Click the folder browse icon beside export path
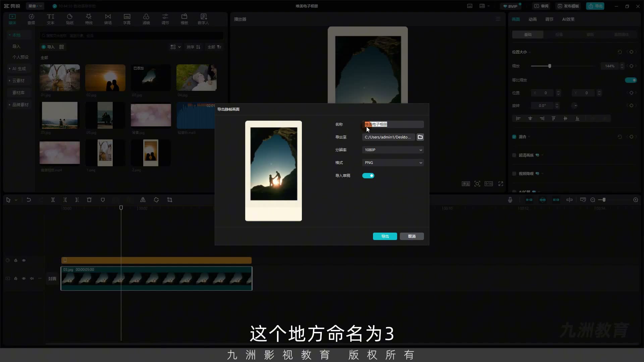644x362 pixels. coord(420,137)
